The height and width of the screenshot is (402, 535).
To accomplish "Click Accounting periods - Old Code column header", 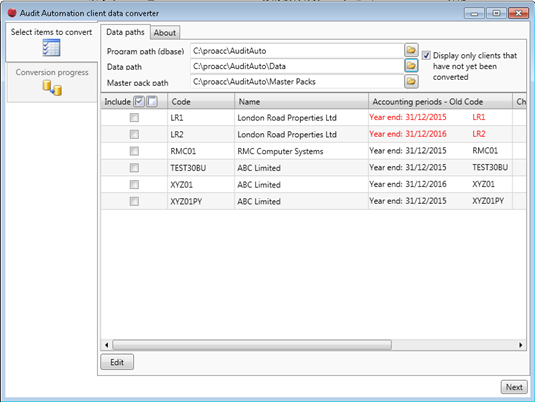I will (440, 101).
